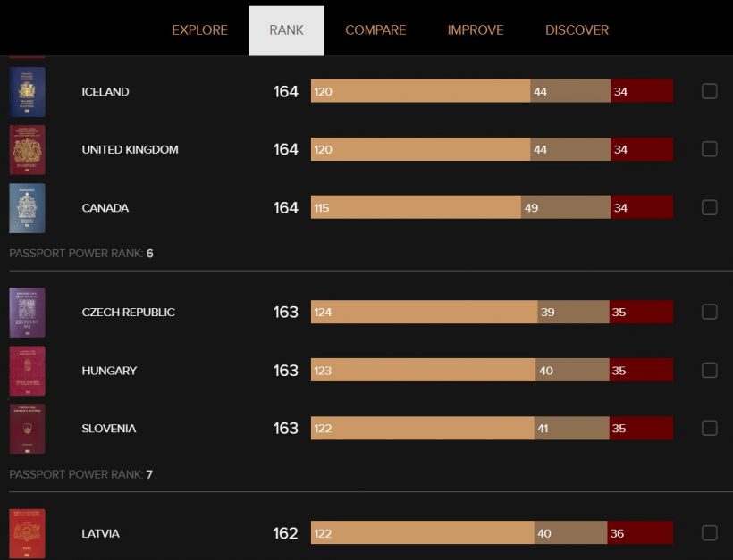The image size is (733, 560).
Task: Click the Canada passport cover icon
Action: [27, 208]
